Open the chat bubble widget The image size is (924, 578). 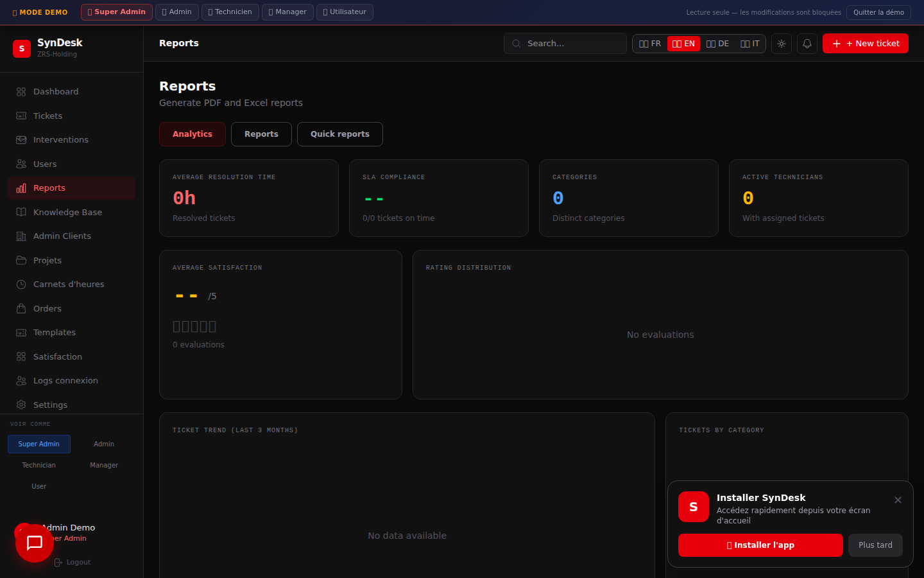35,543
